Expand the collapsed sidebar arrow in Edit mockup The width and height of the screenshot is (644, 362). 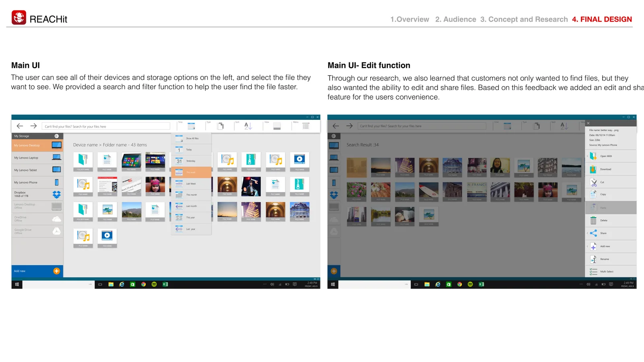pyautogui.click(x=334, y=136)
